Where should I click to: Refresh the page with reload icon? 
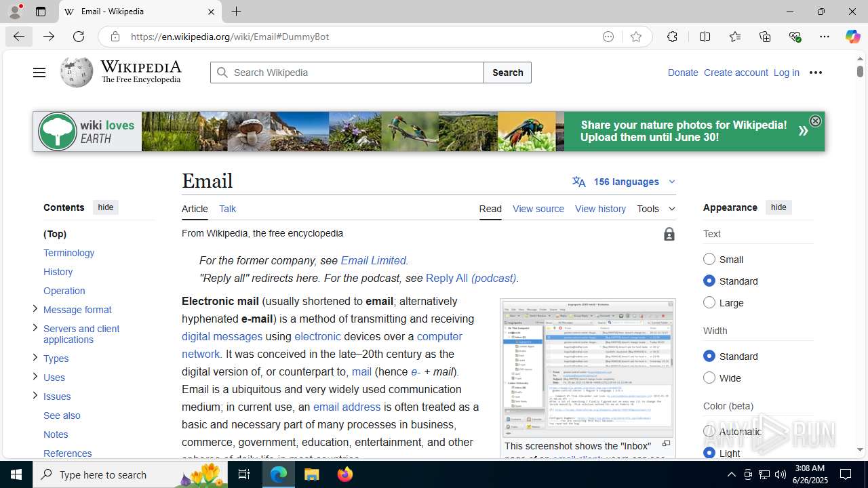(79, 37)
